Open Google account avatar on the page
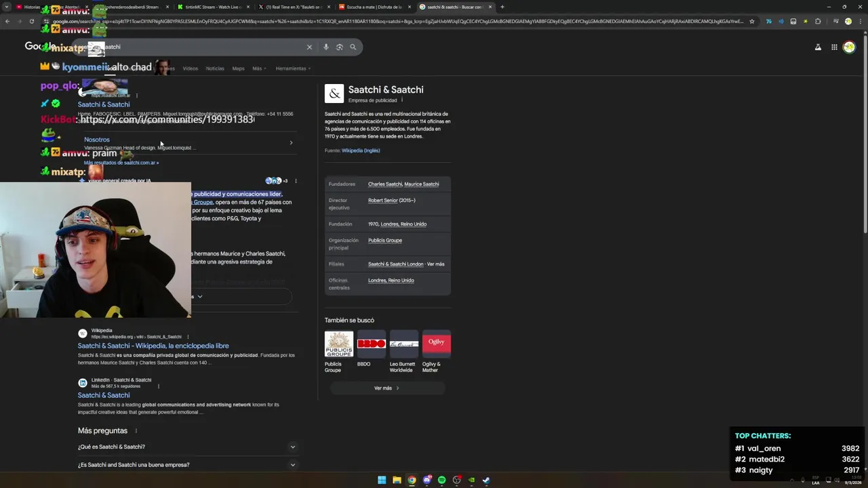Viewport: 868px width, 488px height. (x=849, y=47)
